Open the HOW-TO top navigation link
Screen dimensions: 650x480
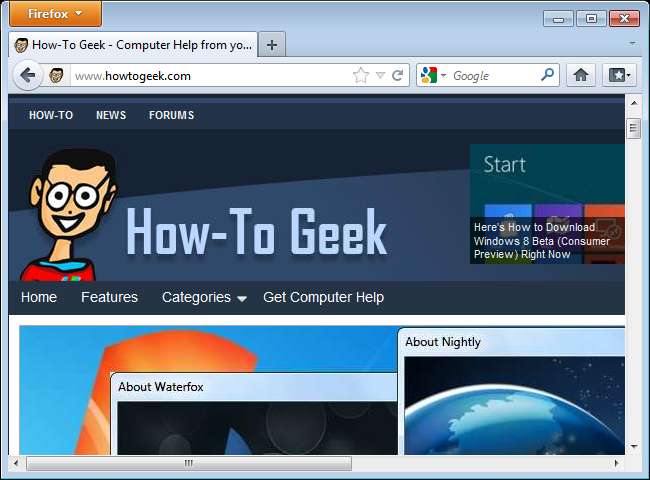pos(51,115)
